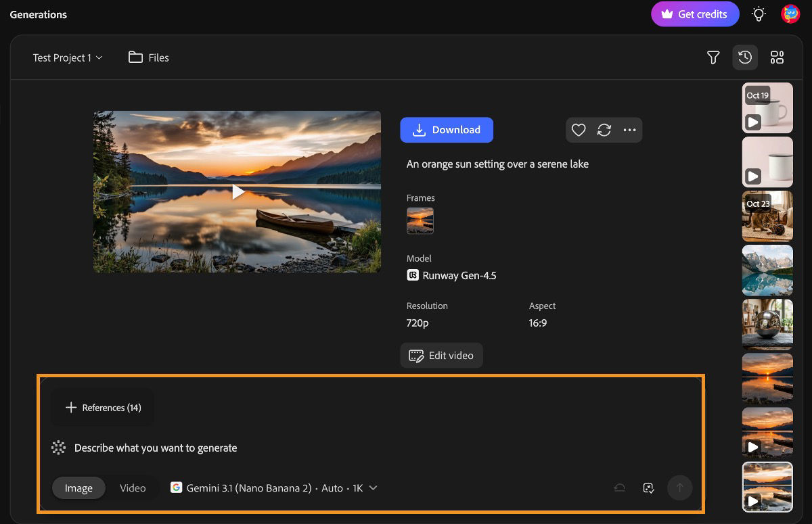This screenshot has height=524, width=812.
Task: Click the Runway Gen-4.5 model logo icon
Action: [412, 275]
